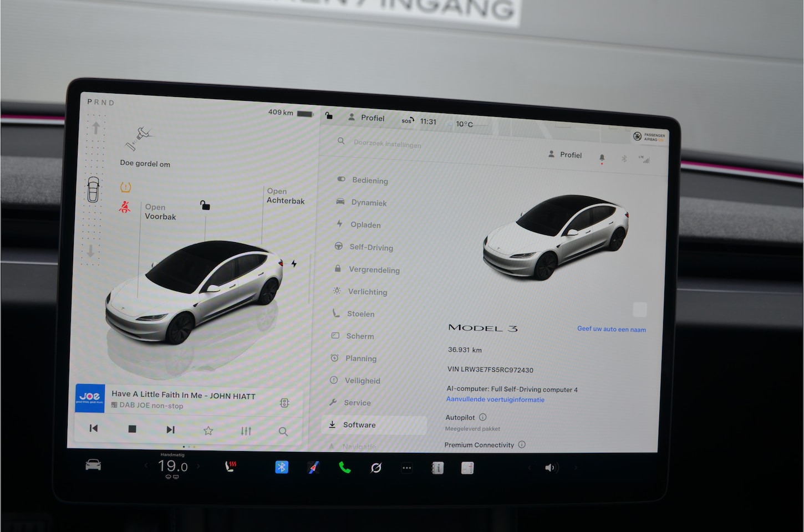Viewport: 804px width, 532px height.
Task: Toggle charge port lightning bolt icon
Action: pyautogui.click(x=294, y=264)
